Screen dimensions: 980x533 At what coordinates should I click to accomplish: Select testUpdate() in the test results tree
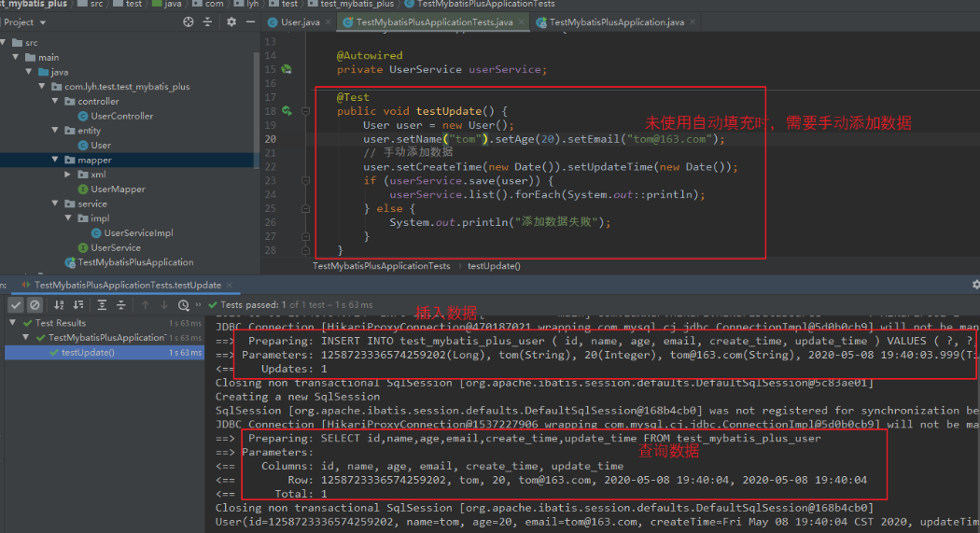click(87, 352)
